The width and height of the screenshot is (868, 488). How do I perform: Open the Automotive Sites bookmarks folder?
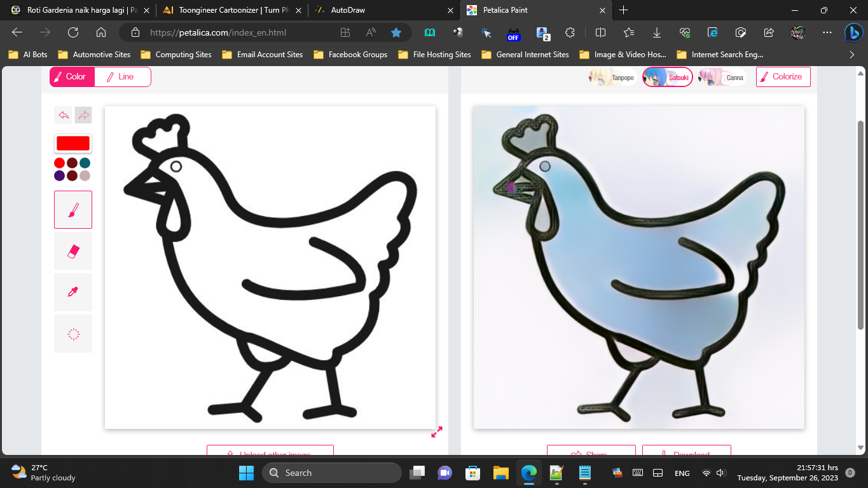(94, 55)
